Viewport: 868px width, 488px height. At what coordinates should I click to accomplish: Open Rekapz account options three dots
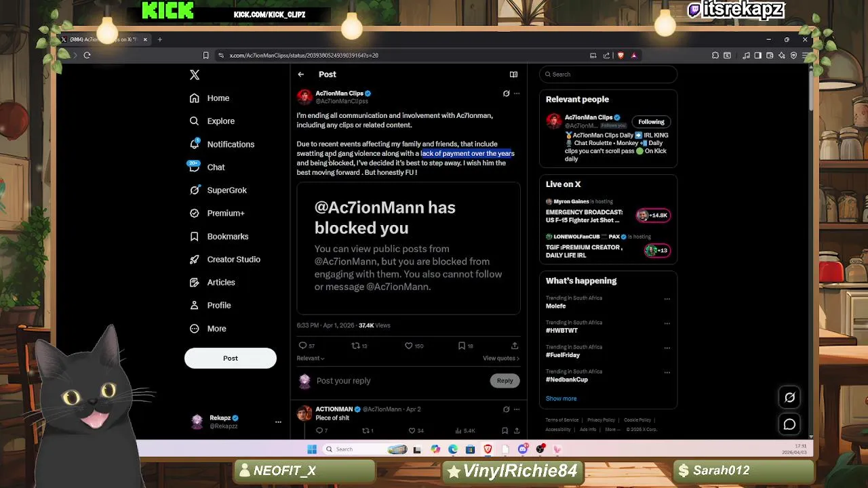pyautogui.click(x=278, y=422)
